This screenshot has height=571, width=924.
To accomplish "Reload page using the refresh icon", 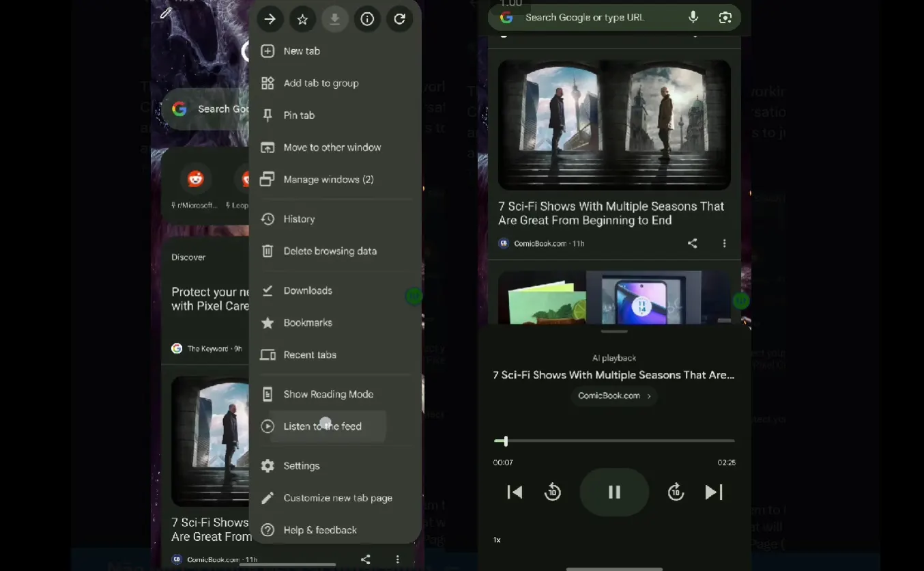I will tap(400, 19).
